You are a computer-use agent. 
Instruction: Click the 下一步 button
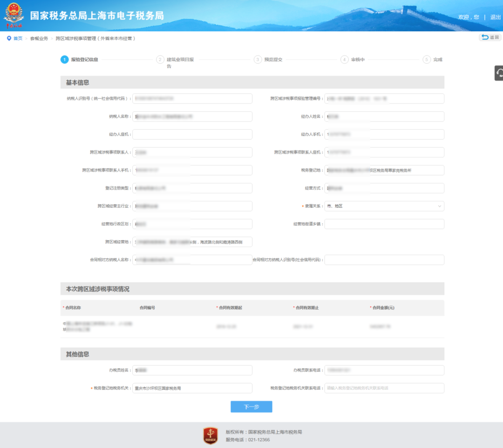[x=251, y=407]
